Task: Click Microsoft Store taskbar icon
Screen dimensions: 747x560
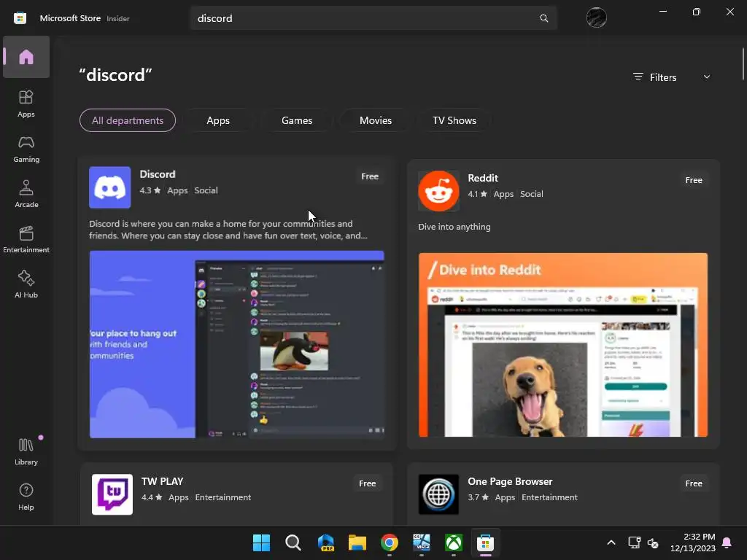Action: [x=485, y=542]
